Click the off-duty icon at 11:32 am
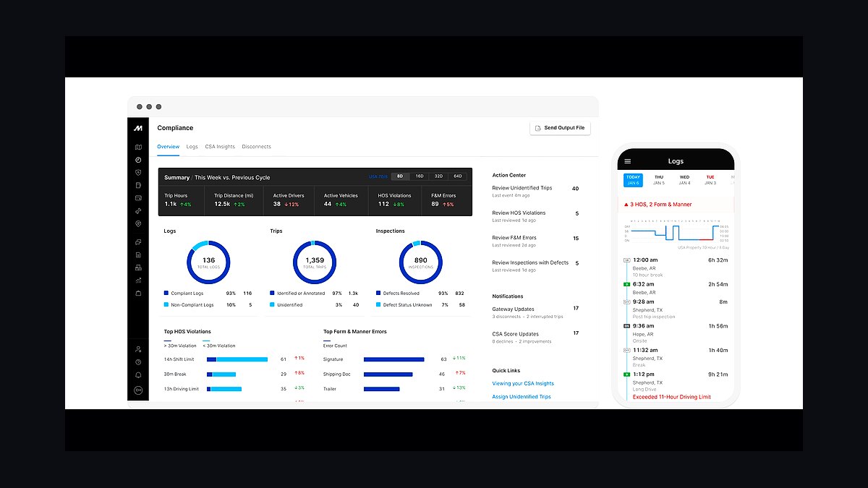The height and width of the screenshot is (488, 868). pyautogui.click(x=626, y=351)
